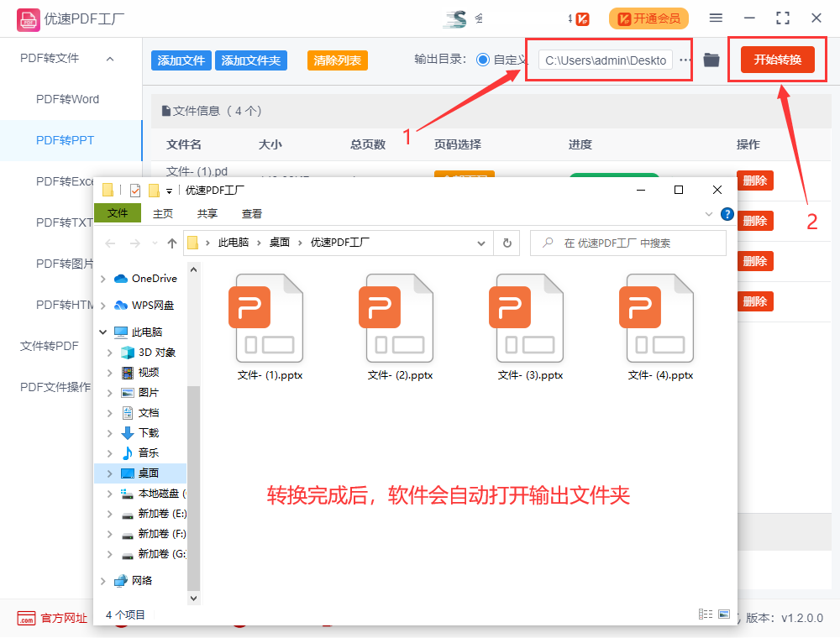Open the hamburger menu in title bar
Screen dimensions: 840x638
click(716, 18)
